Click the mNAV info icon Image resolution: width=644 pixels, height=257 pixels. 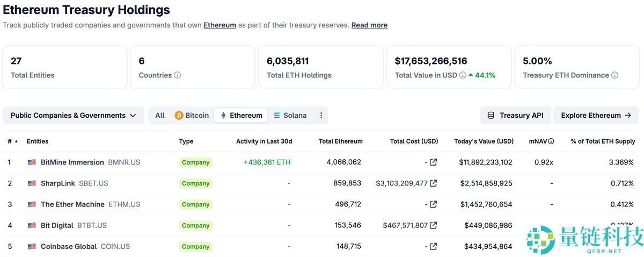551,141
